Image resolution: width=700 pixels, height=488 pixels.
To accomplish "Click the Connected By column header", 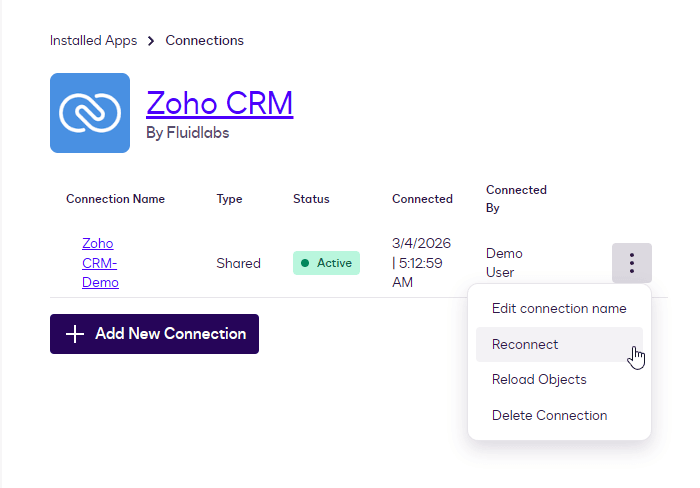I will click(516, 198).
